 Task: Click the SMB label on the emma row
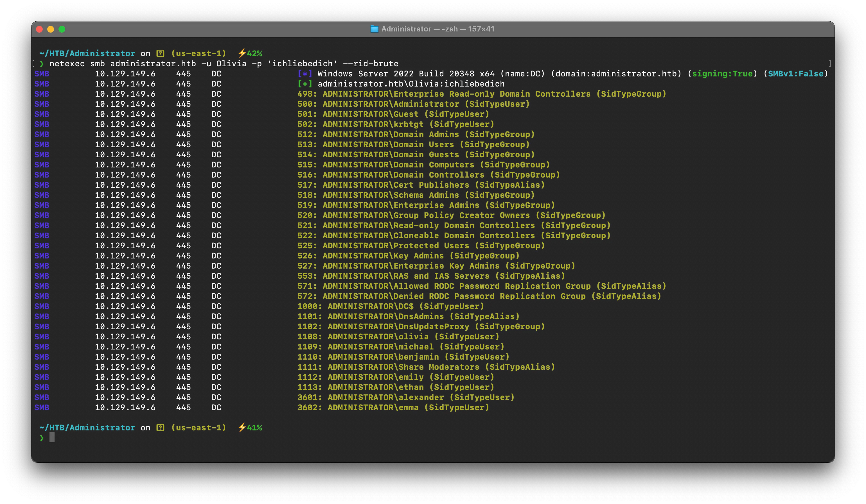(x=42, y=408)
